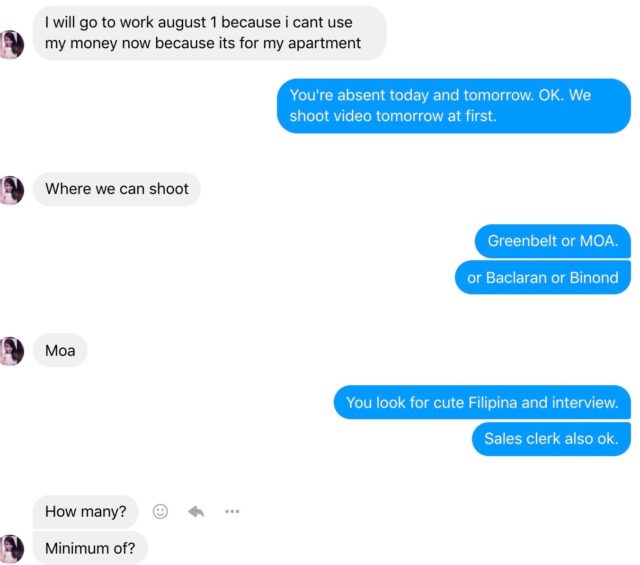Click "shoot video tomorrow at first" text line
The height and width of the screenshot is (565, 640).
393,116
